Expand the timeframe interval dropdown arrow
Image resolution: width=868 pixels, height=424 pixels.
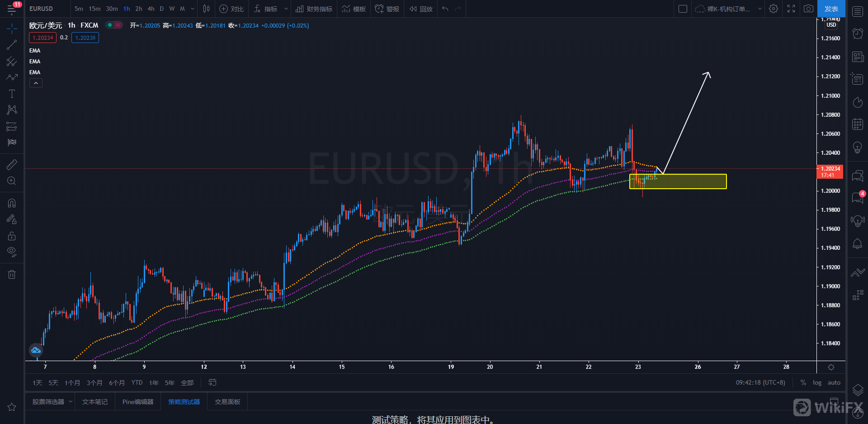tap(193, 9)
